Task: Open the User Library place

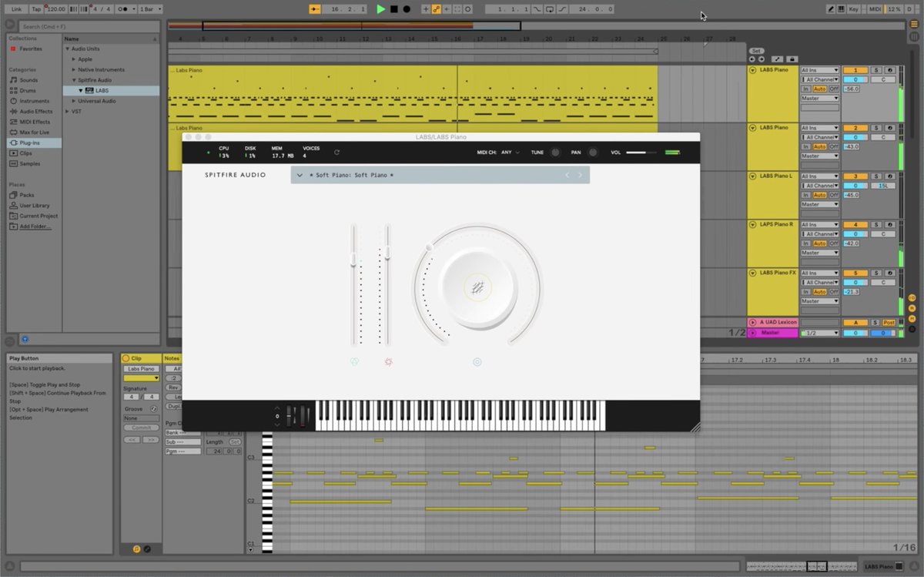Action: pyautogui.click(x=34, y=206)
